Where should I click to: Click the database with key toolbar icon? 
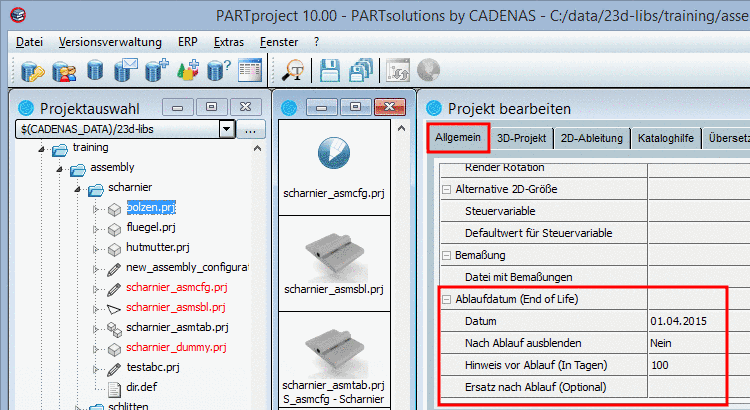tap(33, 71)
